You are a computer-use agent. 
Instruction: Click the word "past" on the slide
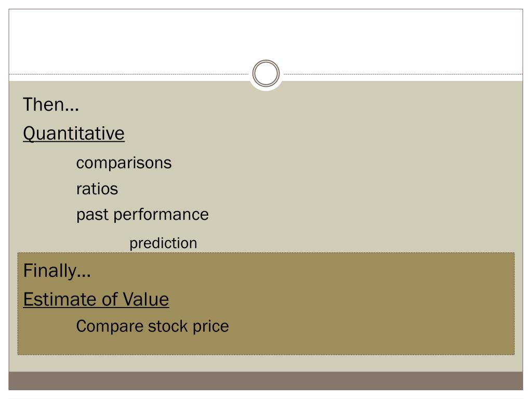point(92,215)
